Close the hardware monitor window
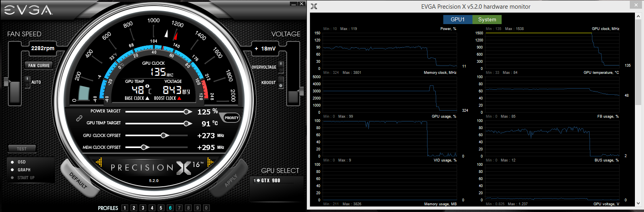 pos(636,5)
